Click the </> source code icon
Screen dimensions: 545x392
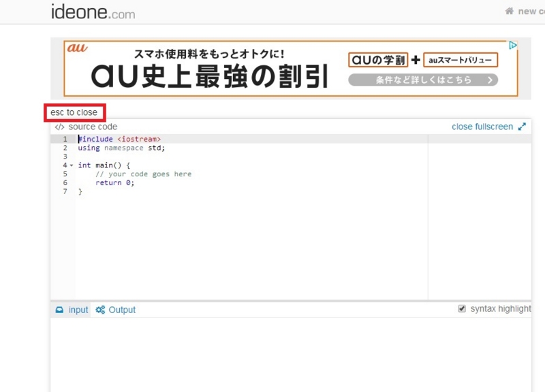(x=61, y=127)
